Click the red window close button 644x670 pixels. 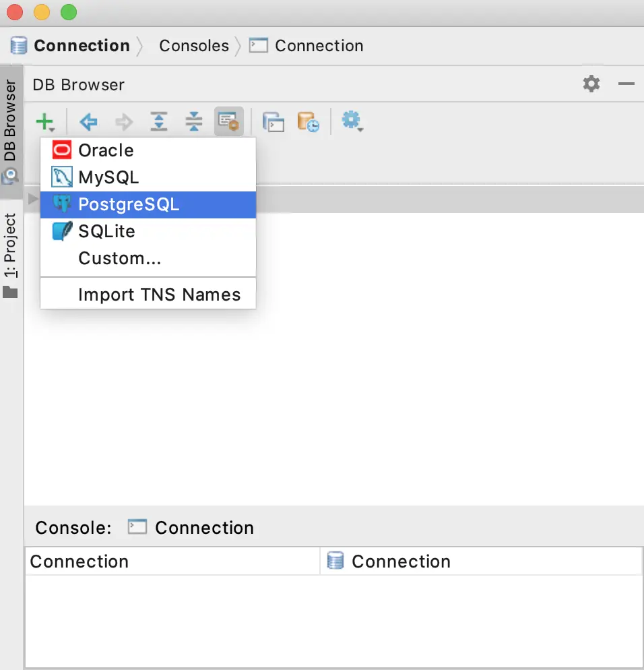point(15,12)
